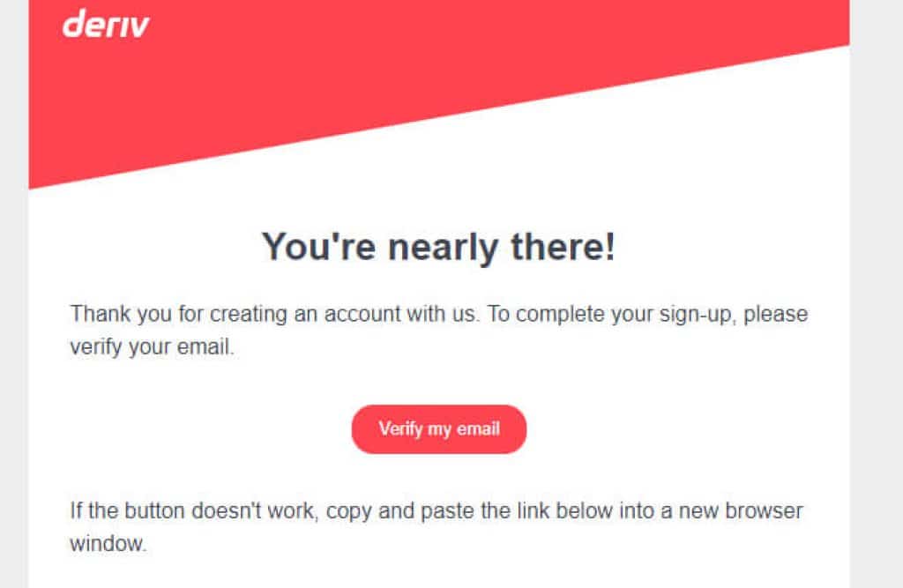
Task: Click the "Thank you for creating an account" line
Action: pos(439,315)
